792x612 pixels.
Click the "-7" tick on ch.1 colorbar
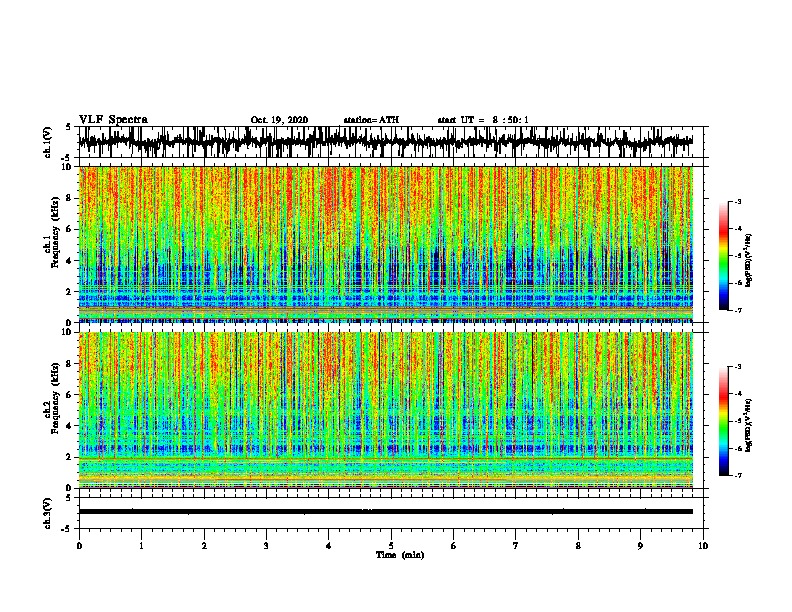point(737,310)
